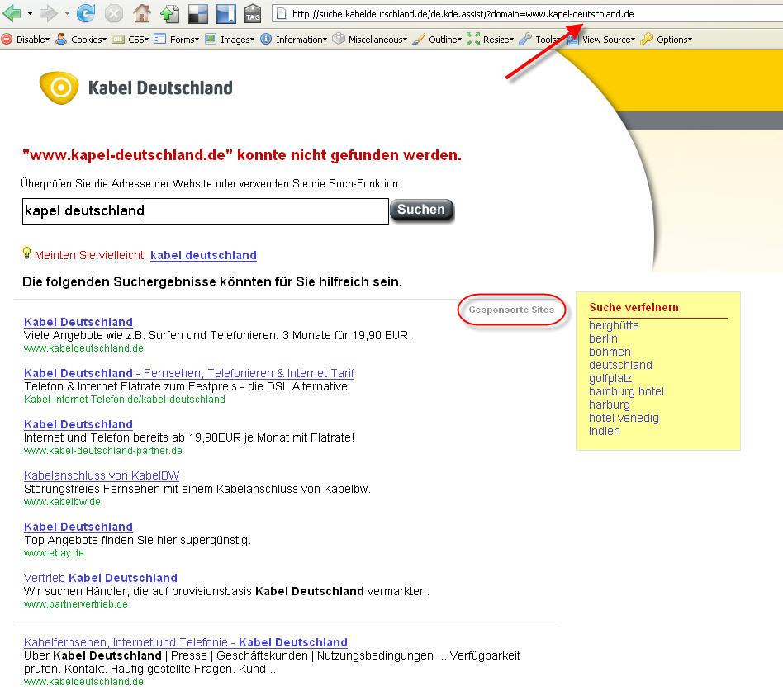Refine search with 'indien'

click(x=605, y=431)
